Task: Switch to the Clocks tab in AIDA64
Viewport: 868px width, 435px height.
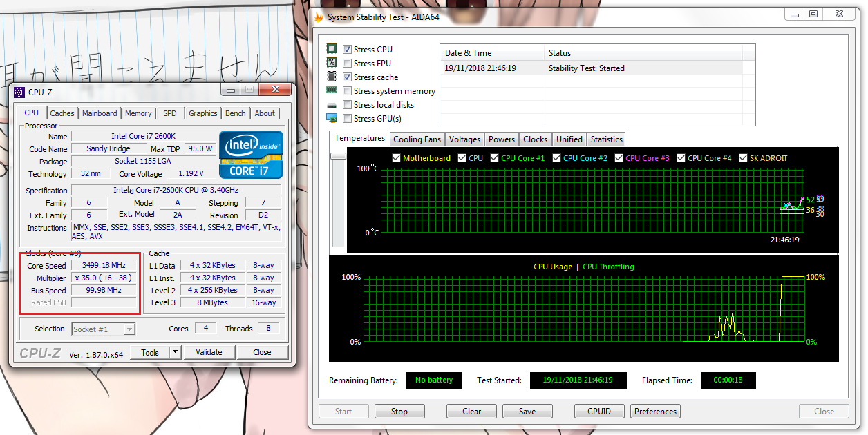Action: (x=536, y=139)
